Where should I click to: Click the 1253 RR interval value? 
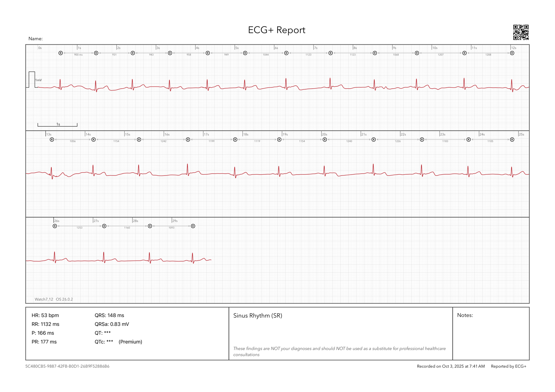coord(79,228)
